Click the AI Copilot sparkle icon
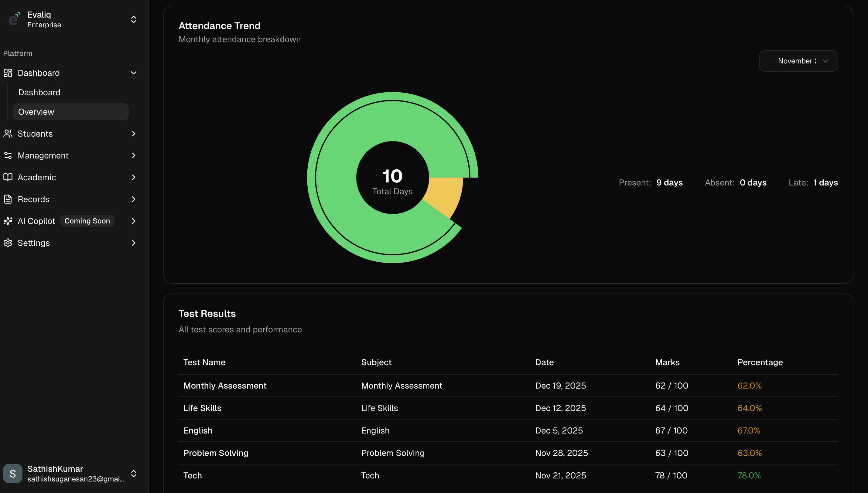 8,221
